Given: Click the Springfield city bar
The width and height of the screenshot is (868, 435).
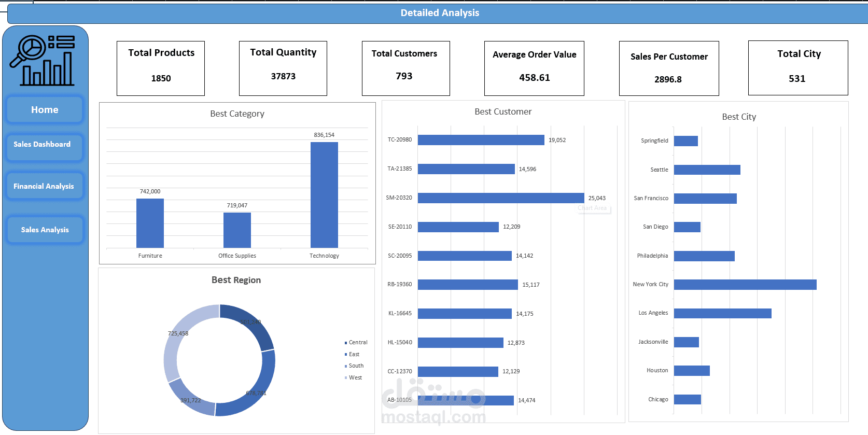Looking at the screenshot, I should tap(686, 141).
